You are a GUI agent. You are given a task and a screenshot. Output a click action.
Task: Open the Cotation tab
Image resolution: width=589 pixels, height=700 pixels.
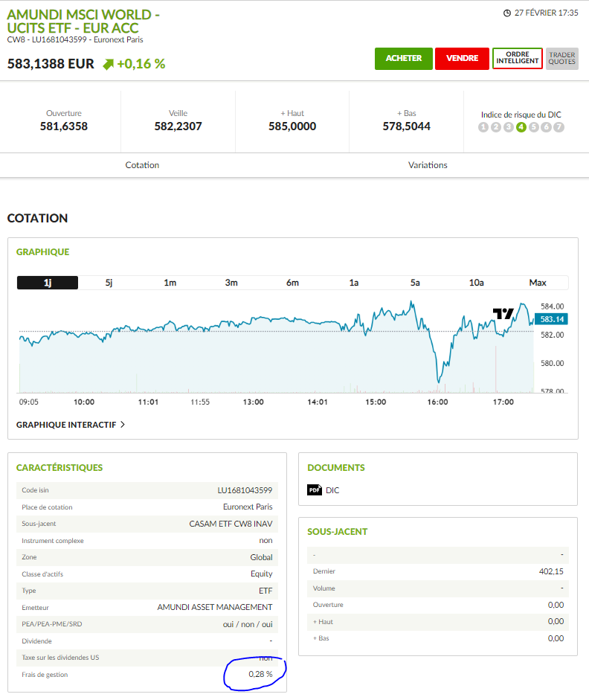(x=142, y=165)
